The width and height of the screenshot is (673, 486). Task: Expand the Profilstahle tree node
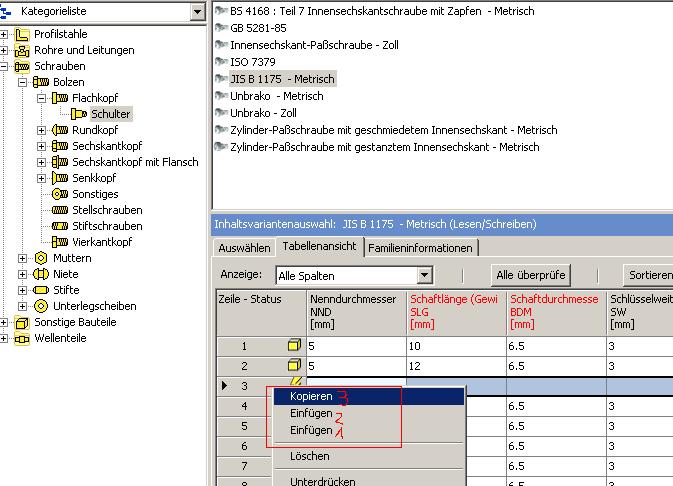tap(4, 34)
